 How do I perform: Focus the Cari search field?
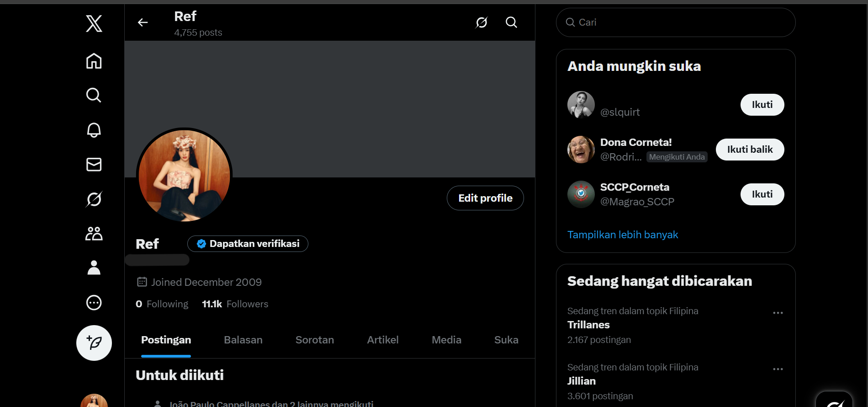pos(676,22)
